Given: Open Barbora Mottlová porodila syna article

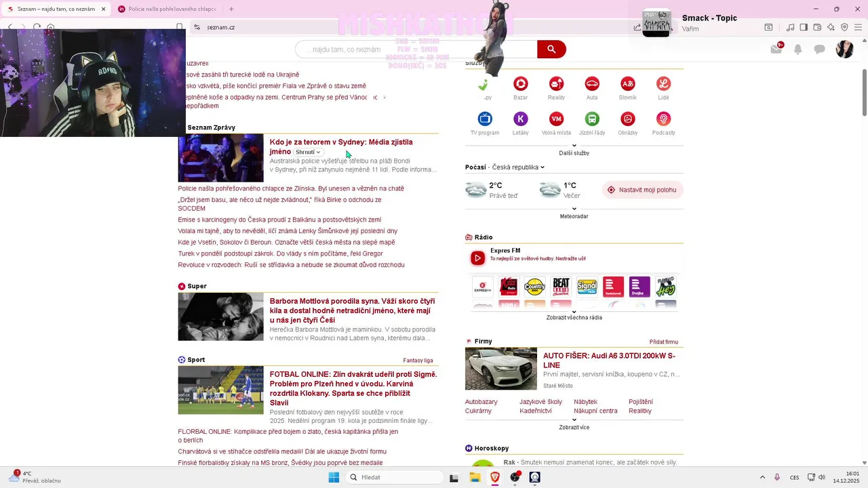Looking at the screenshot, I should coord(353,310).
